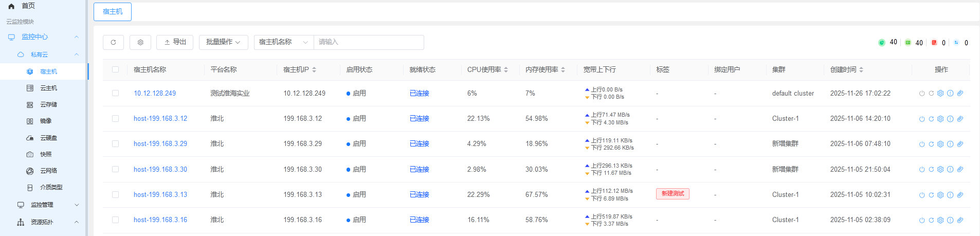This screenshot has height=236, width=980.
Task: Open the settings gear for host-199.168.3.13
Action: [940, 195]
